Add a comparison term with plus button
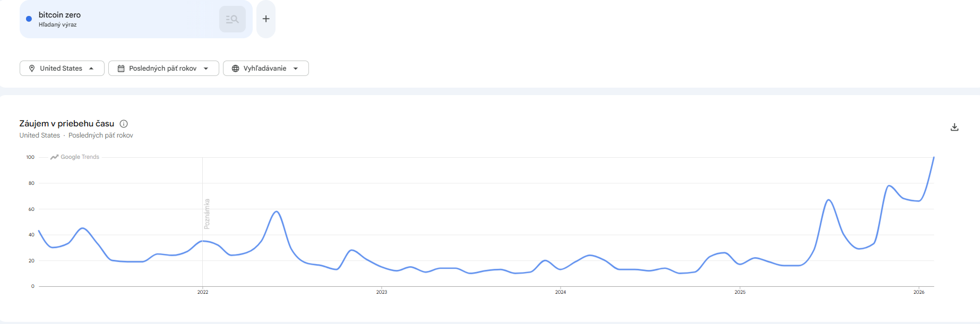 click(x=266, y=19)
